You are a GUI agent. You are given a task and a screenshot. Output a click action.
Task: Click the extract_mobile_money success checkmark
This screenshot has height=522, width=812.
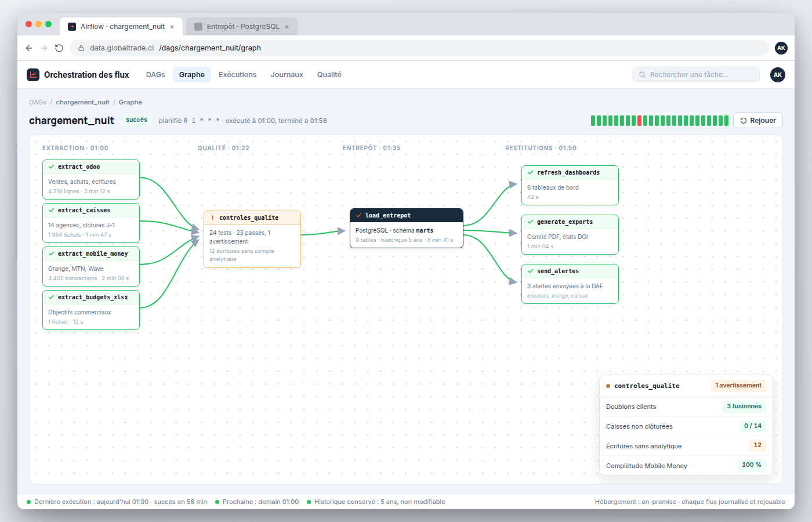tap(51, 254)
